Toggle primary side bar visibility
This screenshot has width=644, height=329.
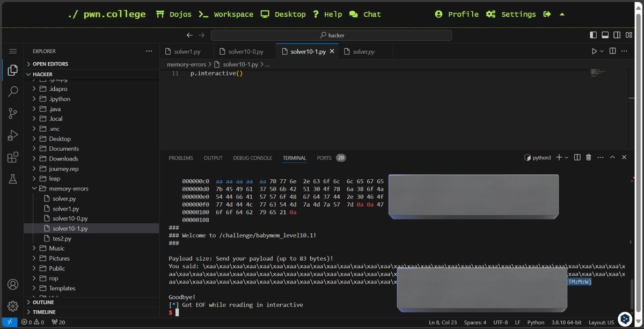tap(593, 35)
